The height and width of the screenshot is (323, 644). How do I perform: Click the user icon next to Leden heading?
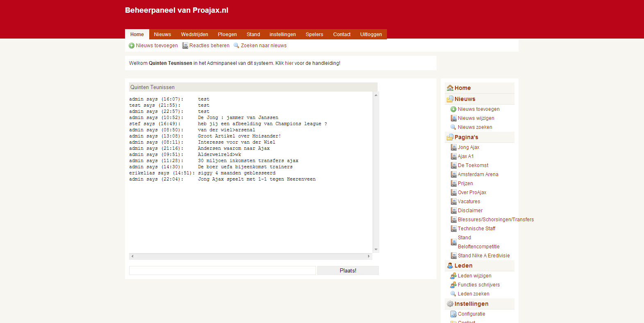tap(450, 266)
